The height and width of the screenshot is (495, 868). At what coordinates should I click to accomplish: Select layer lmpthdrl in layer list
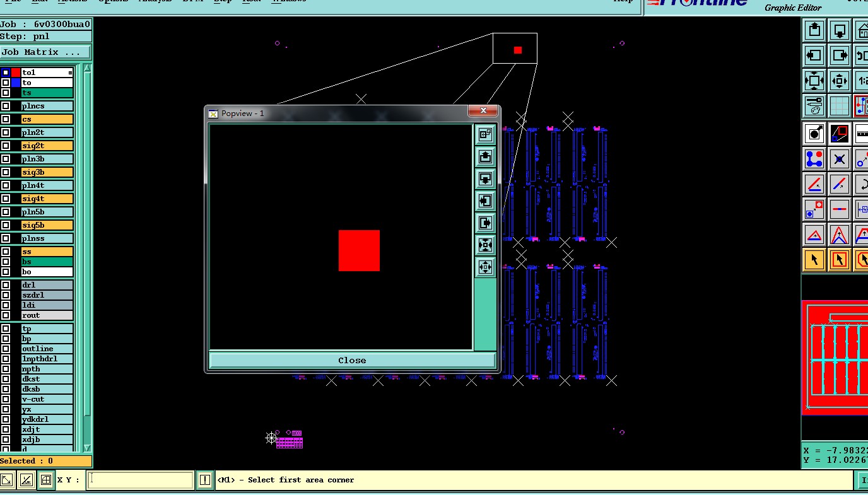pyautogui.click(x=47, y=359)
